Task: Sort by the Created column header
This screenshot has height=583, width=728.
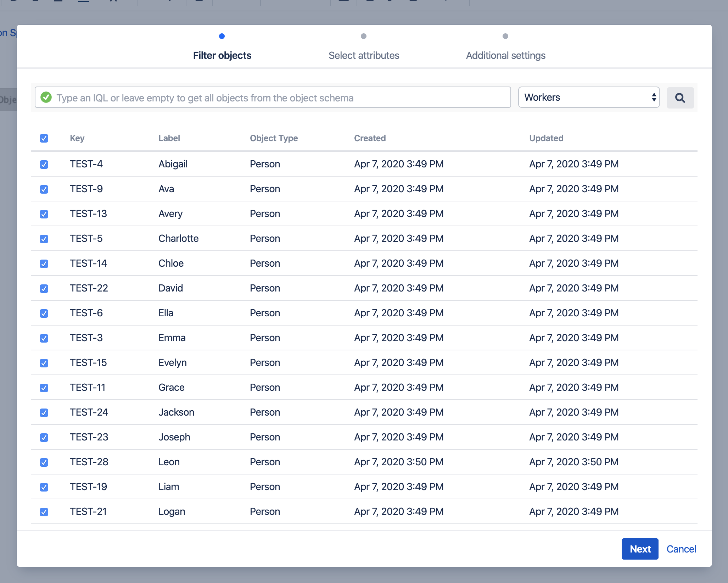Action: point(370,138)
